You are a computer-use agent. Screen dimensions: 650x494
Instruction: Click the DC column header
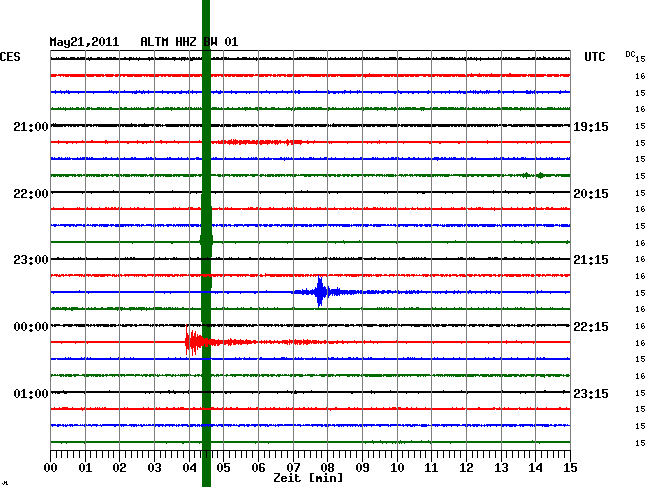tap(630, 54)
